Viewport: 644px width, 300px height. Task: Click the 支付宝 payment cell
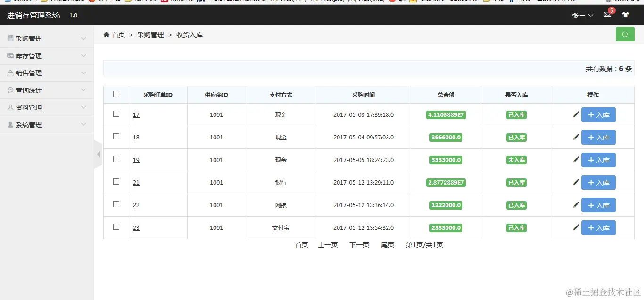pos(281,227)
